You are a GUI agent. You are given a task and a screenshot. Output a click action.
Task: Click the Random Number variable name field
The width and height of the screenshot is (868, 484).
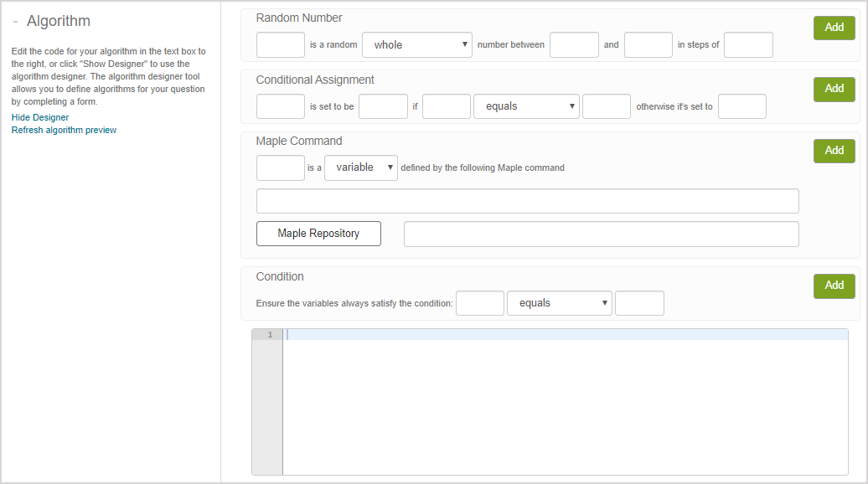coord(281,45)
